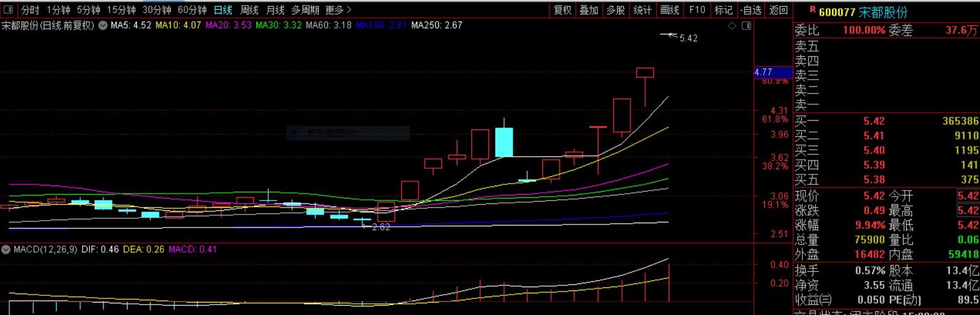Click the DIF: 0.46 value
Viewport: 980px width, 315px height.
click(x=100, y=250)
